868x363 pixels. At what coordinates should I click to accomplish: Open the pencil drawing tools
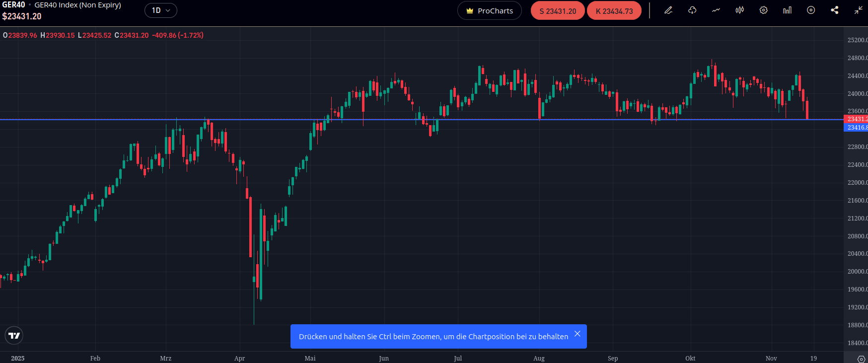tap(668, 10)
